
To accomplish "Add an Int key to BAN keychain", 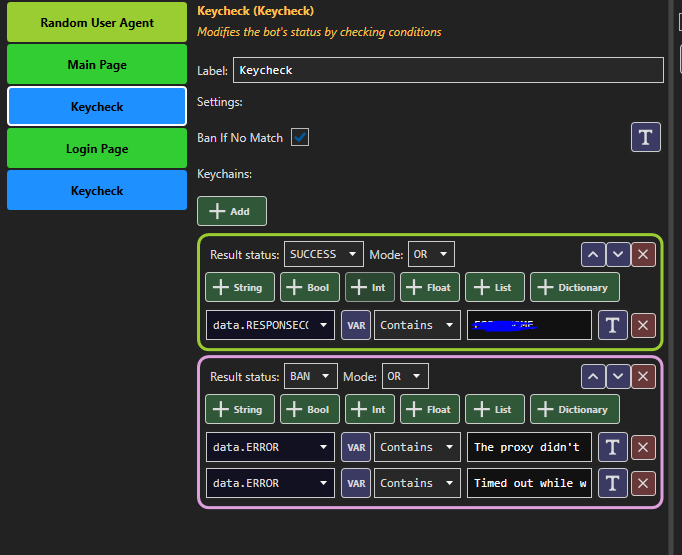I will pos(370,409).
